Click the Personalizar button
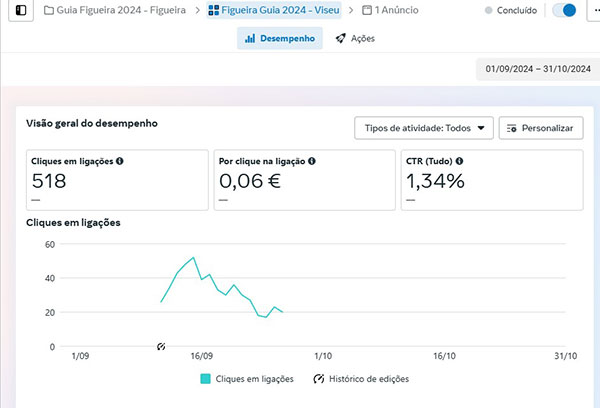The width and height of the screenshot is (600, 408). pyautogui.click(x=541, y=128)
